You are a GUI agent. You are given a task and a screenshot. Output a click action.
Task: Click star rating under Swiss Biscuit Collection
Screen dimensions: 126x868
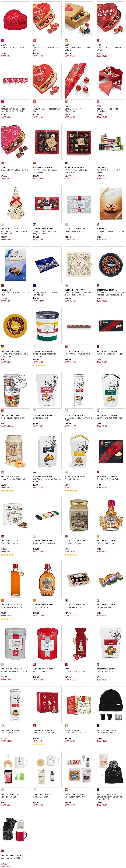pos(7,555)
